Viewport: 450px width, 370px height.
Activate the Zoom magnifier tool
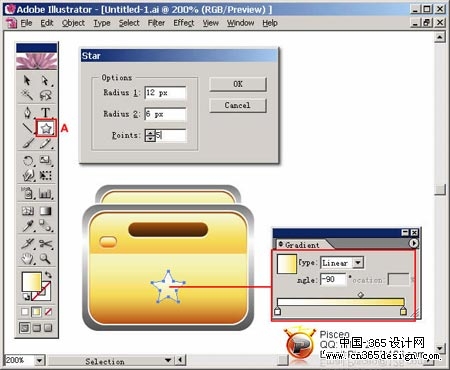coord(45,258)
